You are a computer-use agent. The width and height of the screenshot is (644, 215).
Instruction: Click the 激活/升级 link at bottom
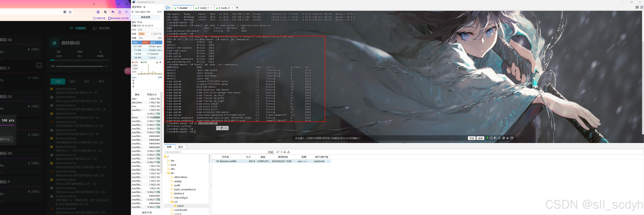tap(147, 212)
